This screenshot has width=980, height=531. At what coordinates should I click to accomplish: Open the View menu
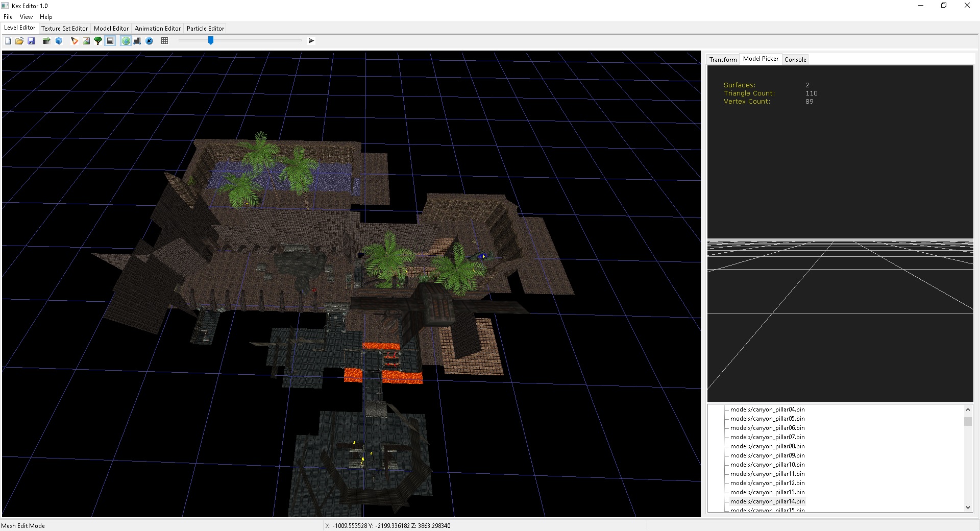(26, 17)
